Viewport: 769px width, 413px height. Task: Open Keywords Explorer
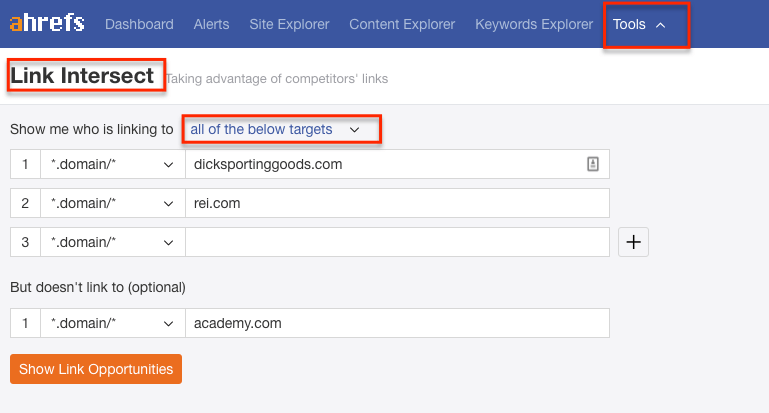(534, 24)
